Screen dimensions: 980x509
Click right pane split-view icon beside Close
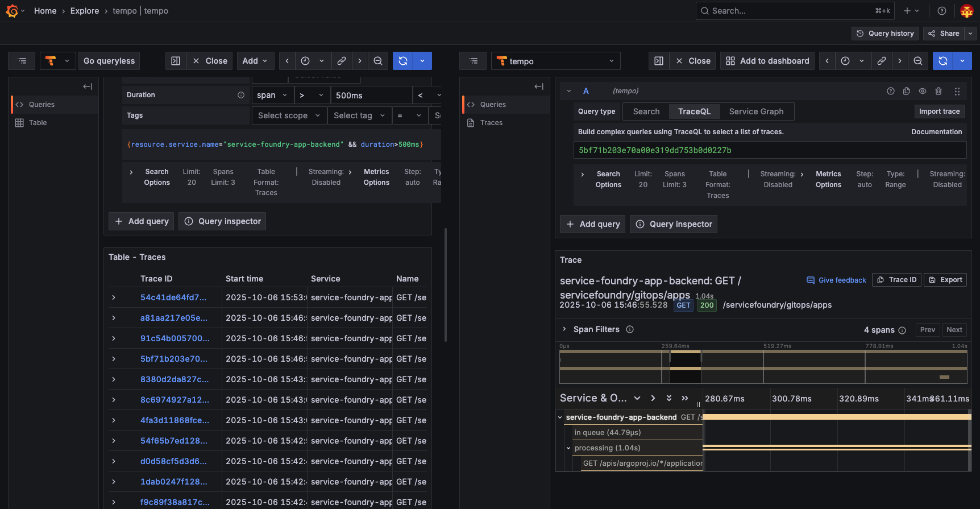click(659, 61)
